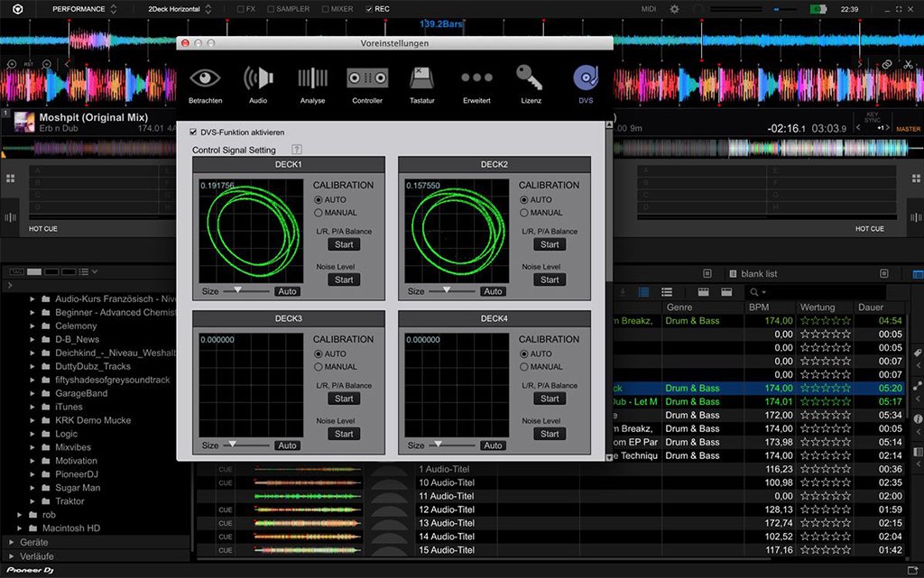Select the Analyse waveform icon
Viewport: 924px width, 578px height.
pyautogui.click(x=312, y=79)
